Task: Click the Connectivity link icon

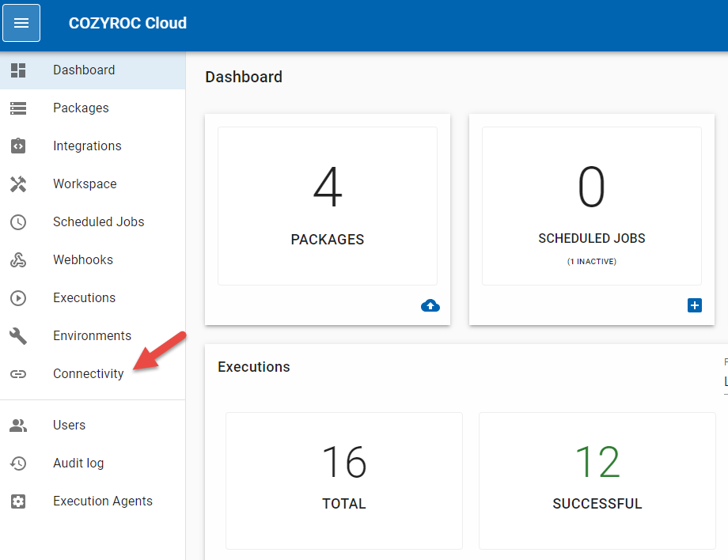Action: (x=18, y=374)
